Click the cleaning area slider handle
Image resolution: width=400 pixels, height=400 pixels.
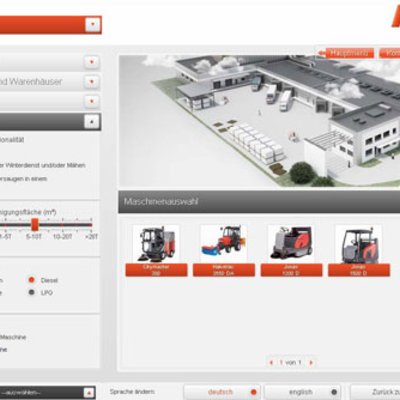click(35, 225)
